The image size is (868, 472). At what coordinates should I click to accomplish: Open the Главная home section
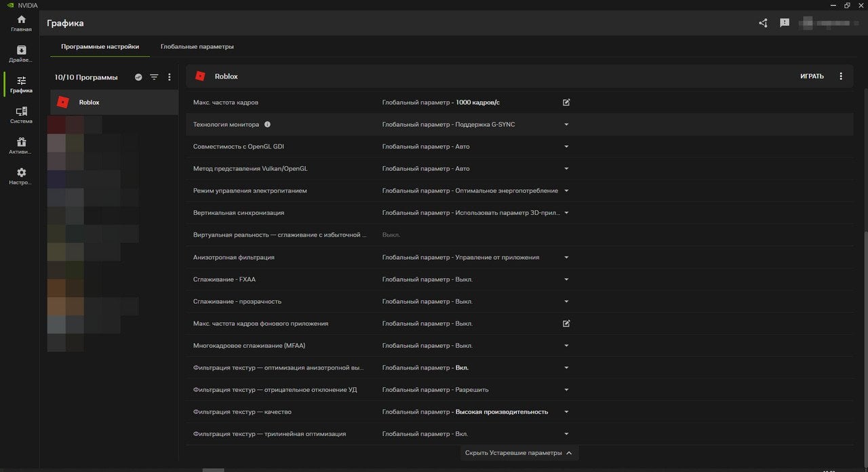(x=21, y=24)
